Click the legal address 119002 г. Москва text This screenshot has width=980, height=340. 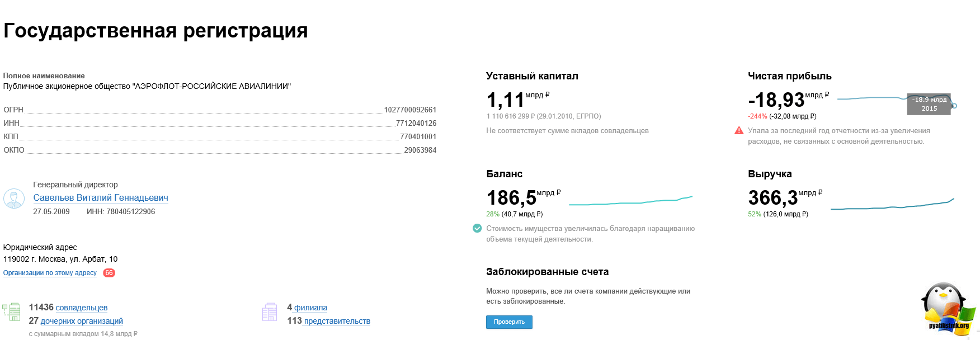pos(60,259)
